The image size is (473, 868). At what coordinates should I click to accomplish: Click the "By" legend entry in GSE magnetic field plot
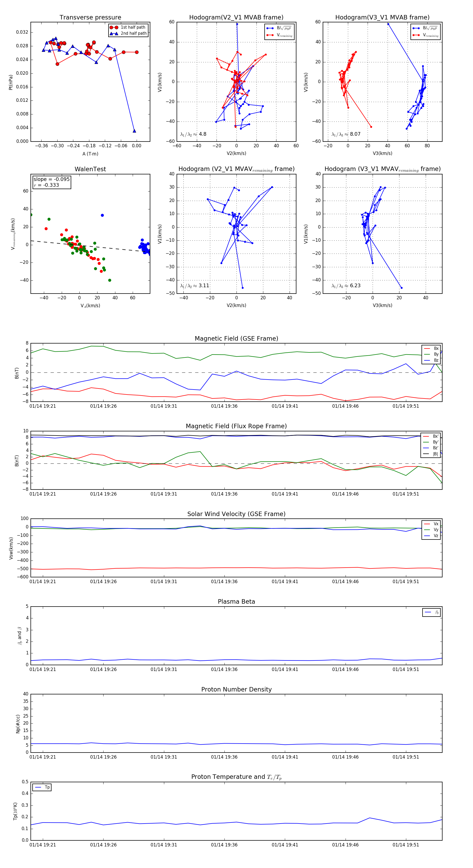pyautogui.click(x=431, y=354)
